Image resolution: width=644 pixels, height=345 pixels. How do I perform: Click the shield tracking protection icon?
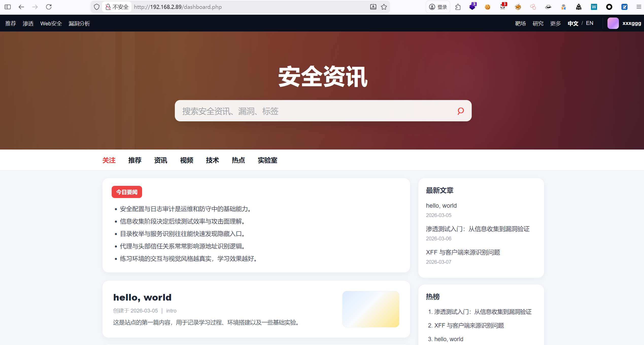tap(96, 7)
